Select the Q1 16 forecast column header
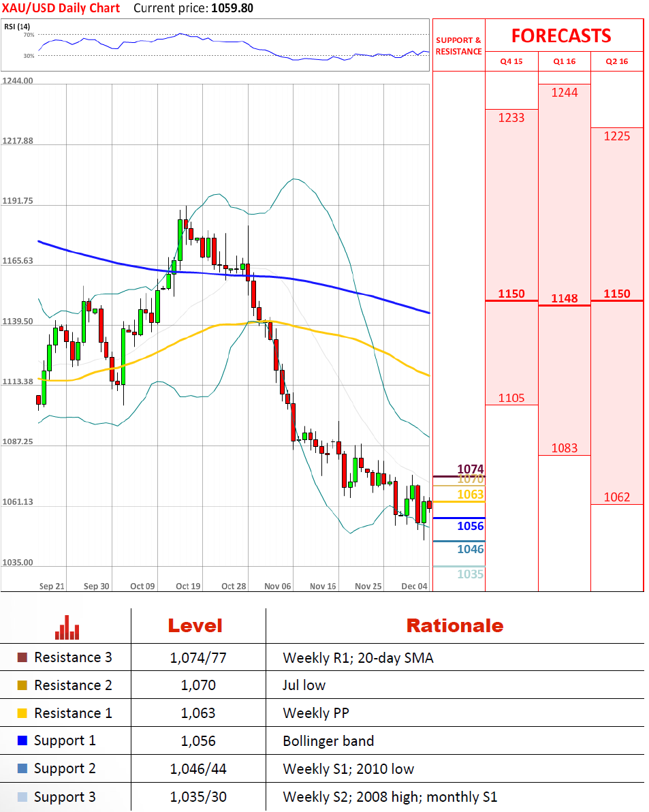Image resolution: width=649 pixels, height=812 pixels. 565,61
